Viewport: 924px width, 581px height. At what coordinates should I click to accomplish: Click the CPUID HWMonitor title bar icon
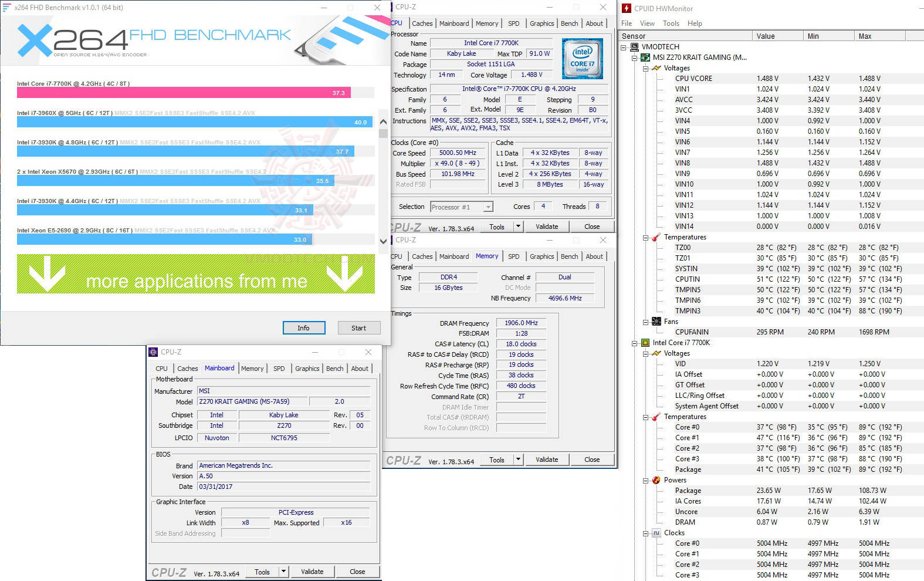coord(627,8)
